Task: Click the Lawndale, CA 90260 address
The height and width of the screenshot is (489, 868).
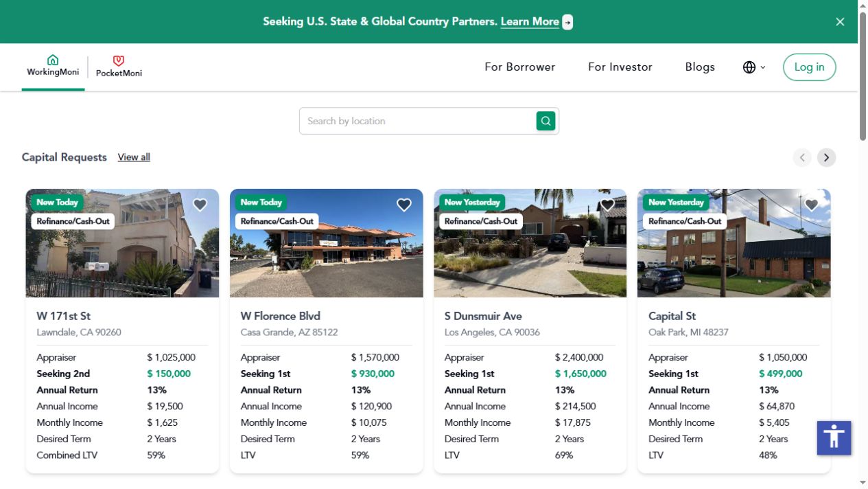Action: (79, 332)
